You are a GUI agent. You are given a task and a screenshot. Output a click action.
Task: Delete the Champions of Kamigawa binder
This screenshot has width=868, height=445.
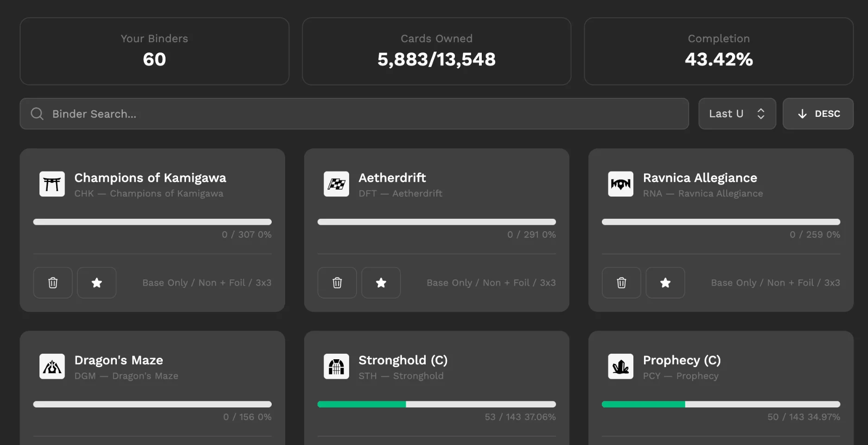(x=53, y=283)
